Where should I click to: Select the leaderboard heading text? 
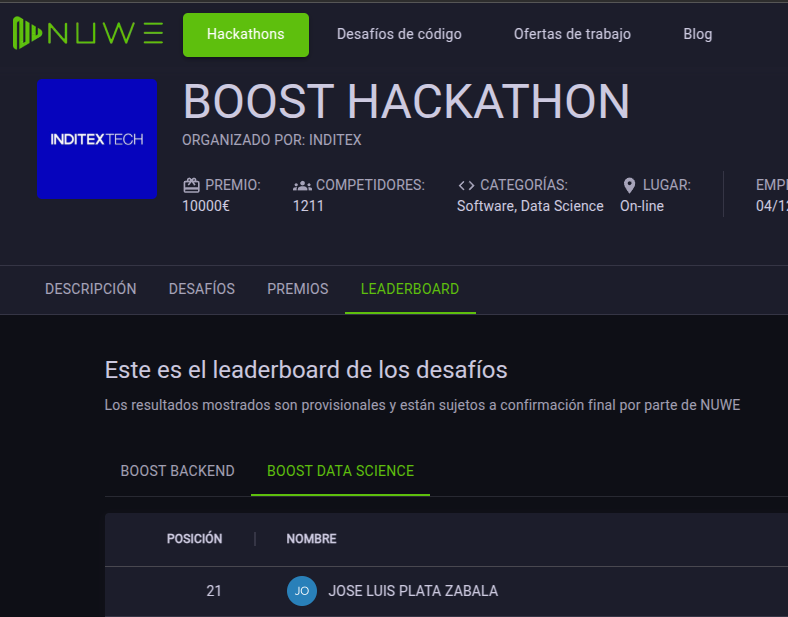(306, 370)
